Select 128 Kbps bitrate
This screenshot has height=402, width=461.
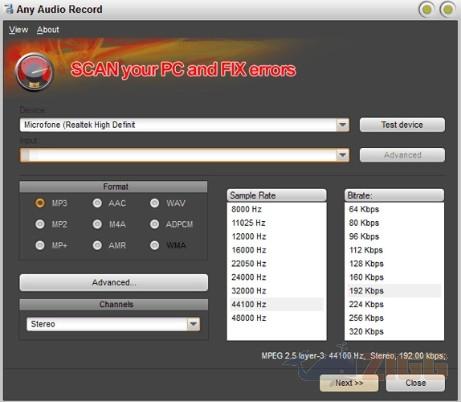pyautogui.click(x=394, y=264)
